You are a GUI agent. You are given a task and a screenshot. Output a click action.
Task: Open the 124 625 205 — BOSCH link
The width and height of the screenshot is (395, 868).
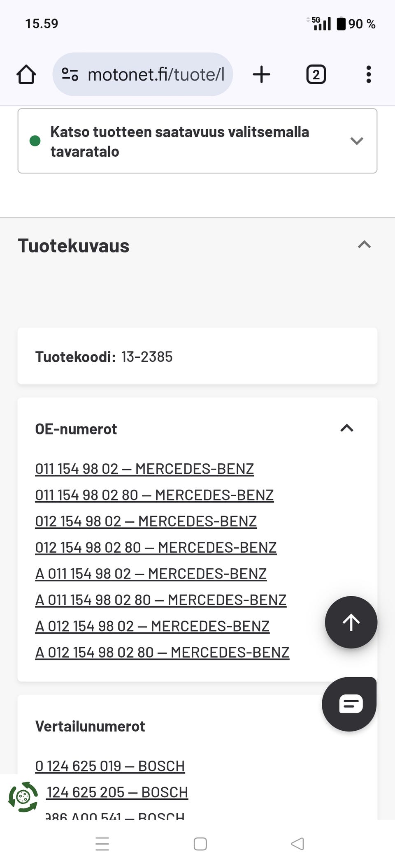point(117,792)
